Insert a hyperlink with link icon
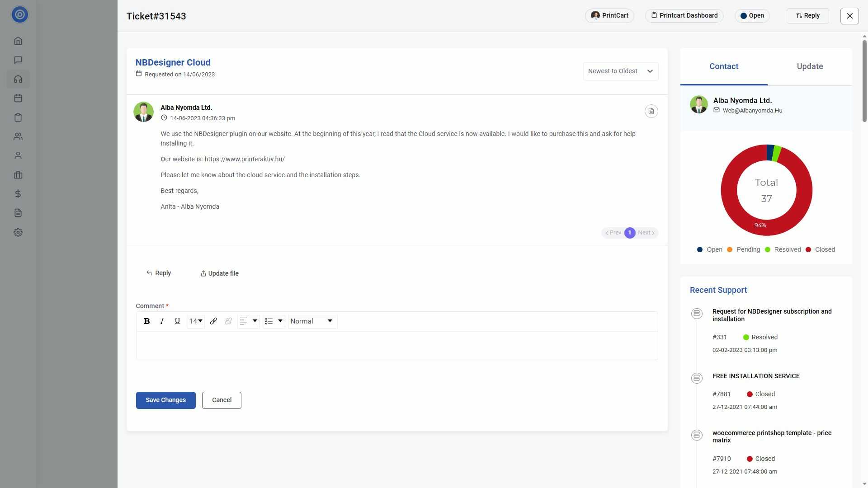This screenshot has height=488, width=868. [213, 321]
